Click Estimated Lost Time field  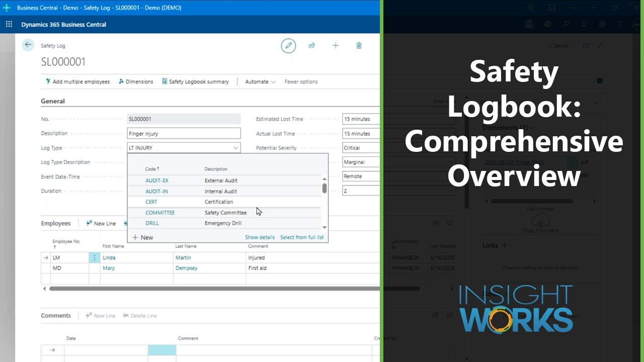pos(361,119)
